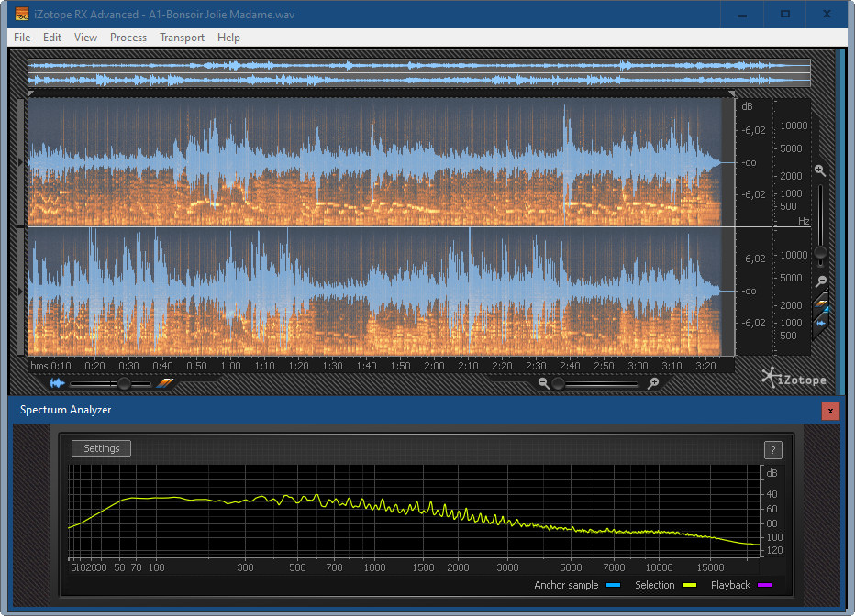Click the orange spectrogram view icon
This screenshot has height=616, width=855.
tap(165, 383)
